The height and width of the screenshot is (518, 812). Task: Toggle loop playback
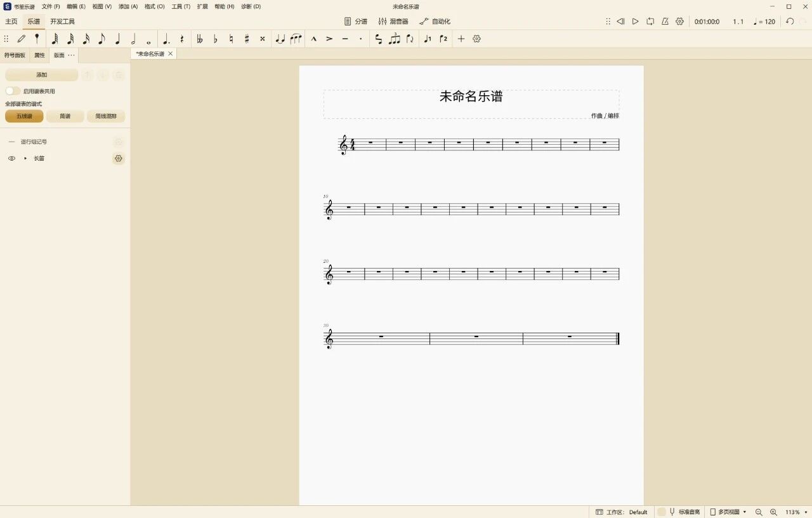tap(650, 22)
